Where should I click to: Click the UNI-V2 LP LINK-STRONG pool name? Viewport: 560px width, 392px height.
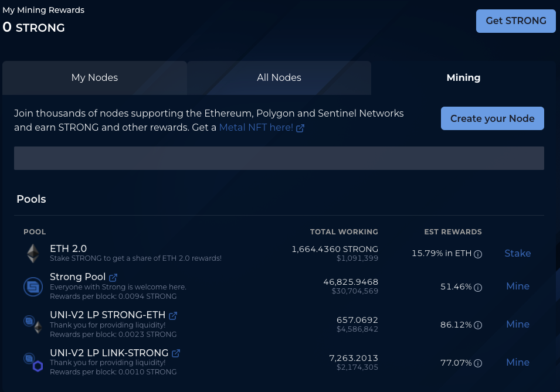(109, 353)
